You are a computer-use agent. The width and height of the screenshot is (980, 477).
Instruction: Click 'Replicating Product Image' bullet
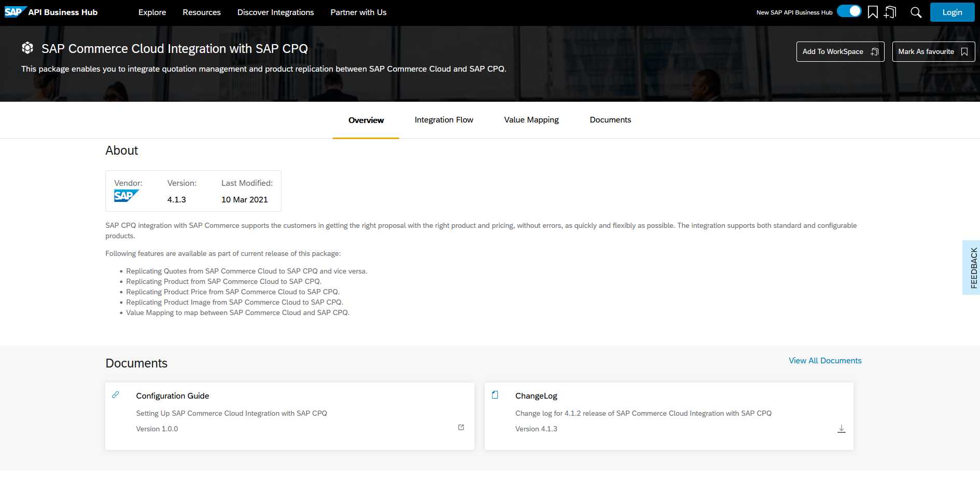pos(234,303)
